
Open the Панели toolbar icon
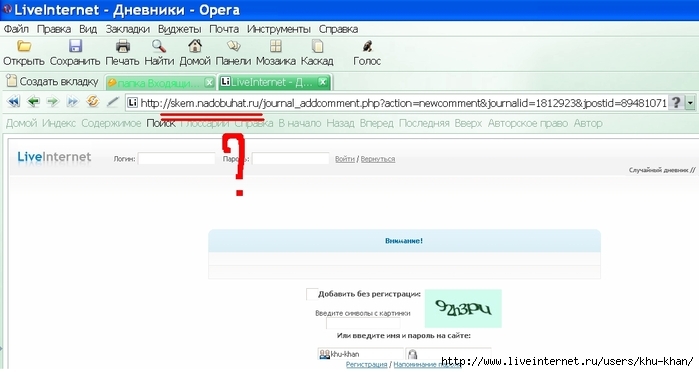[x=233, y=46]
